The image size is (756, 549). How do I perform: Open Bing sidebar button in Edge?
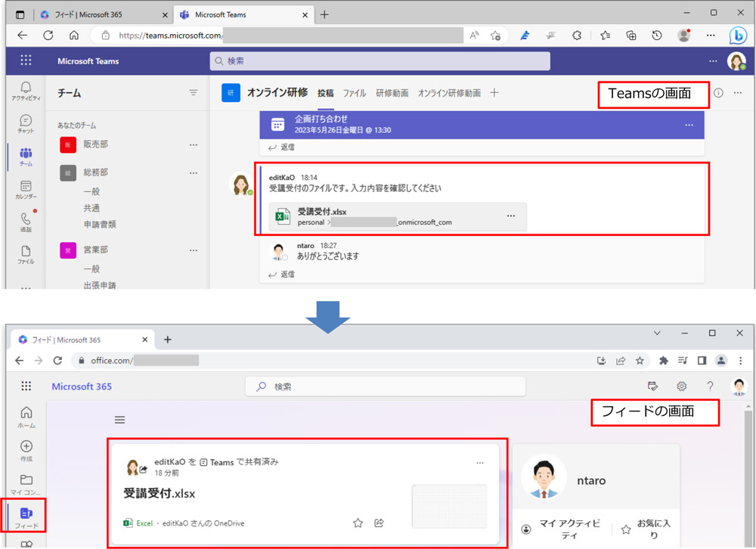point(738,36)
